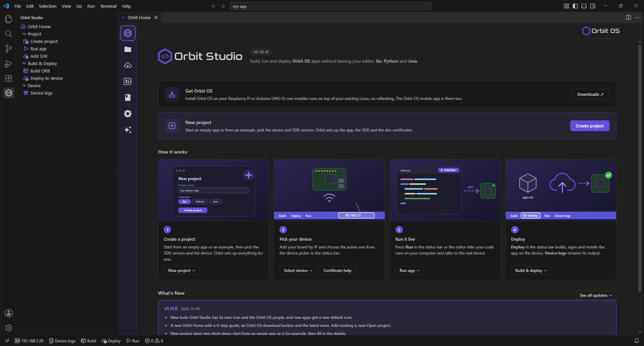The width and height of the screenshot is (644, 346).
Task: Open the Downloads link button
Action: coord(590,94)
